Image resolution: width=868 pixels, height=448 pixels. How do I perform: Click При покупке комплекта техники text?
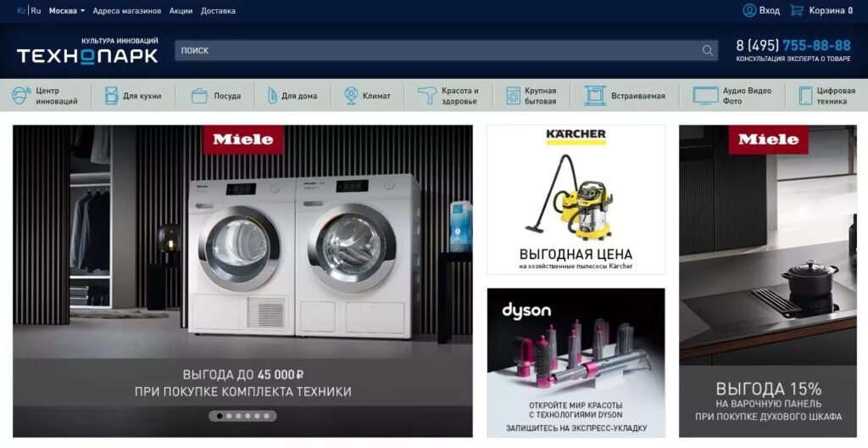click(x=243, y=391)
